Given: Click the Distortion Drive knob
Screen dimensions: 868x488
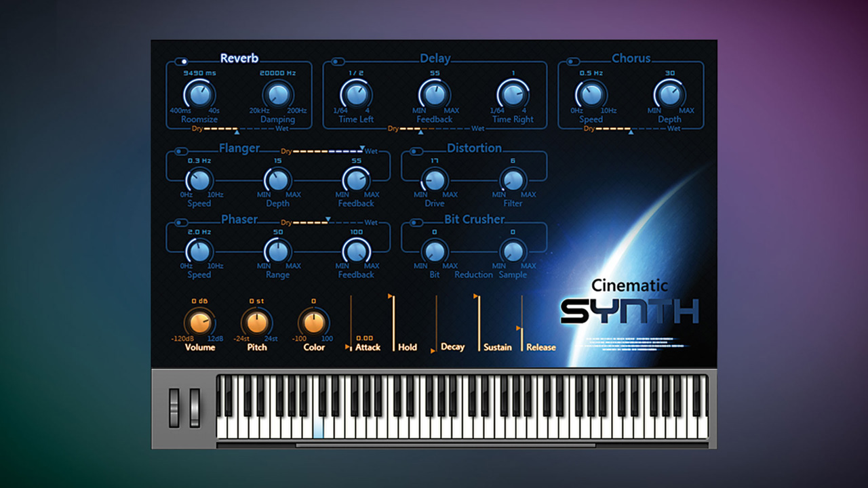Looking at the screenshot, I should point(435,180).
